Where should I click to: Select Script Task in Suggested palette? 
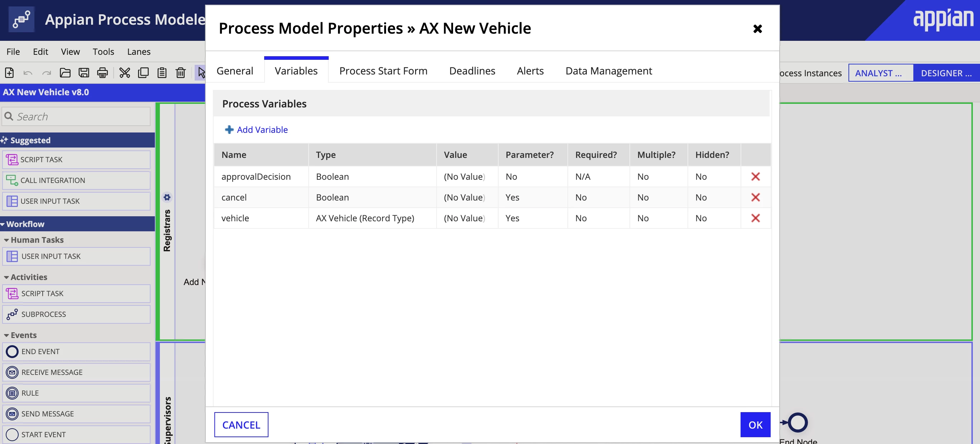[76, 160]
